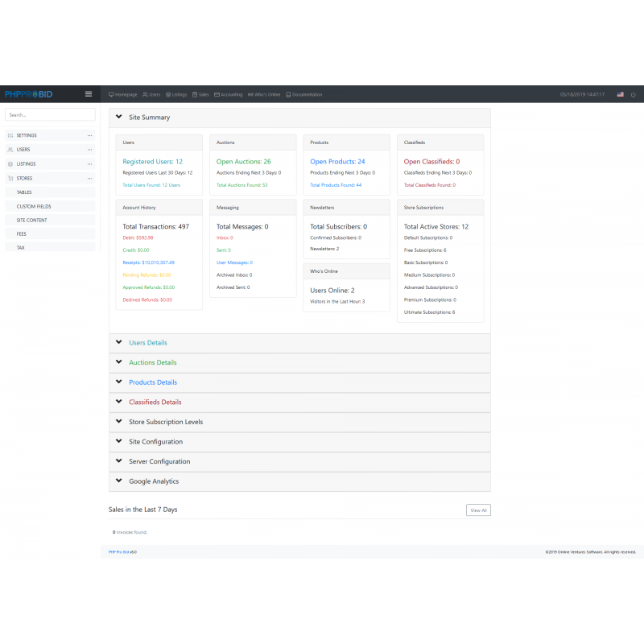
Task: Click Newsletters: 2 text
Action: tap(324, 249)
